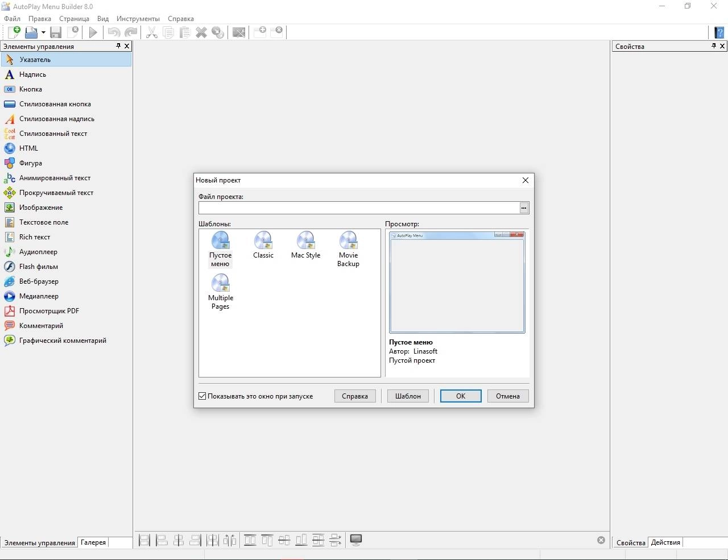Click the Copy icon in toolbar
Screen dimensions: 728x560
(168, 32)
